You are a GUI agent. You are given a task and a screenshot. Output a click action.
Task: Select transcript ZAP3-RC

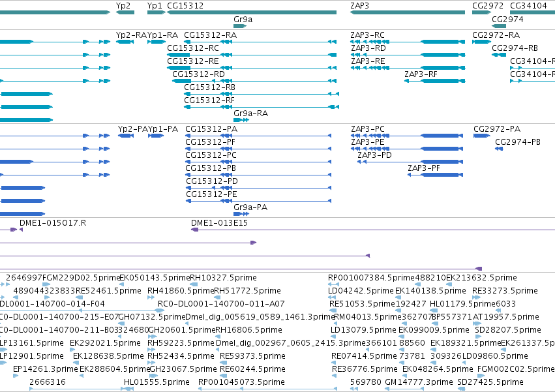click(x=367, y=35)
